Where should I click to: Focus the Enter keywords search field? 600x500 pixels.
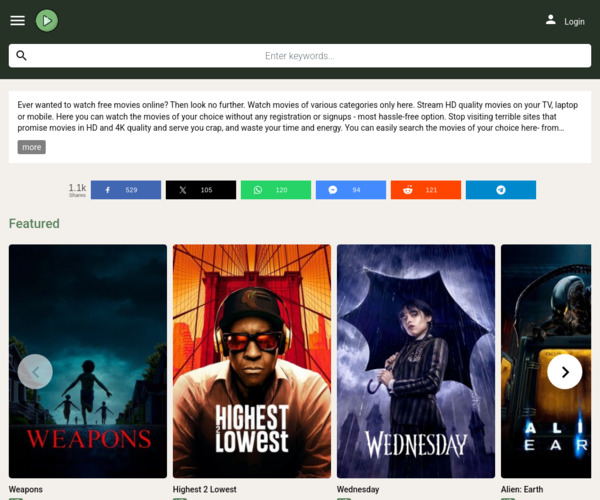[x=300, y=56]
